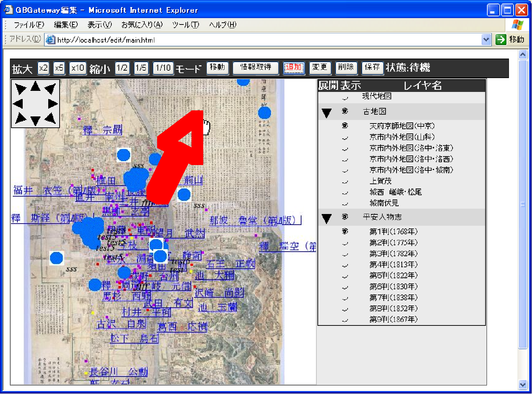Viewport: 532px width, 395px height.
Task: Pan the map diagonally down-right
Action: [x=50, y=118]
